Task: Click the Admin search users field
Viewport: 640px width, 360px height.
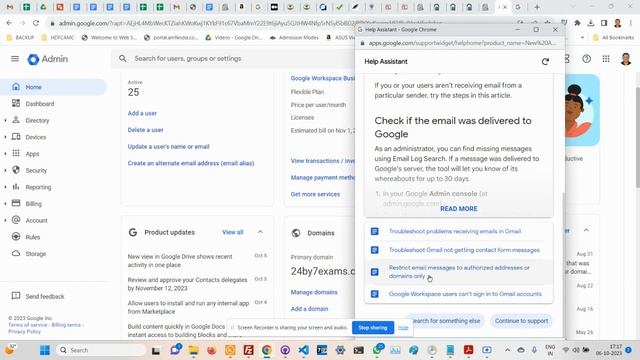Action: pyautogui.click(x=233, y=59)
